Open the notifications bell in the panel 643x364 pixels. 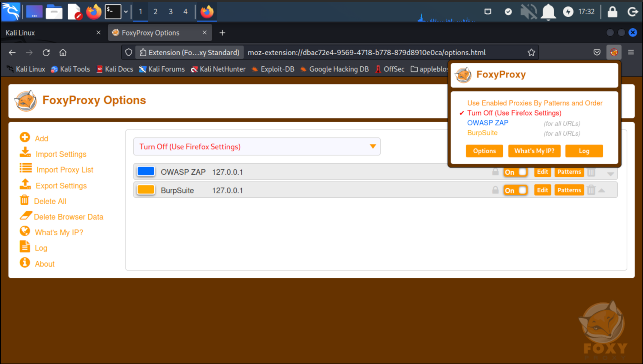tap(548, 12)
